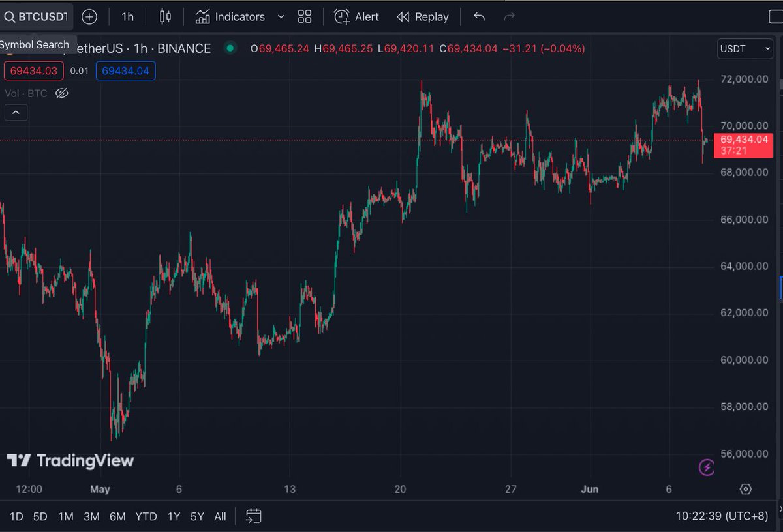The width and height of the screenshot is (783, 532).
Task: Click the 20 date label on time axis
Action: [x=400, y=489]
